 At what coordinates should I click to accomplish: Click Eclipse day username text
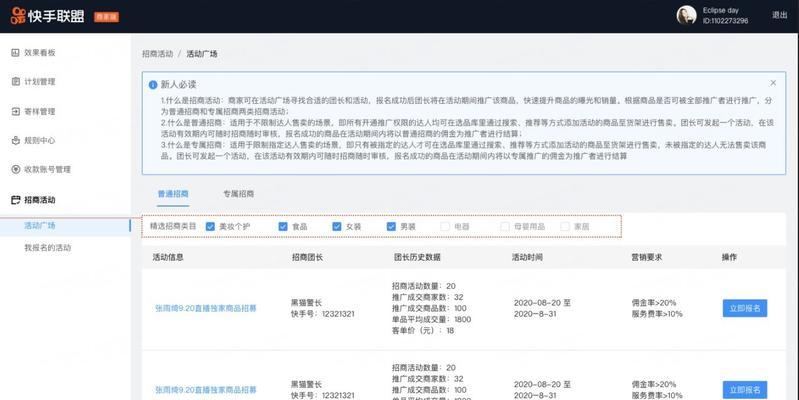coord(721,10)
